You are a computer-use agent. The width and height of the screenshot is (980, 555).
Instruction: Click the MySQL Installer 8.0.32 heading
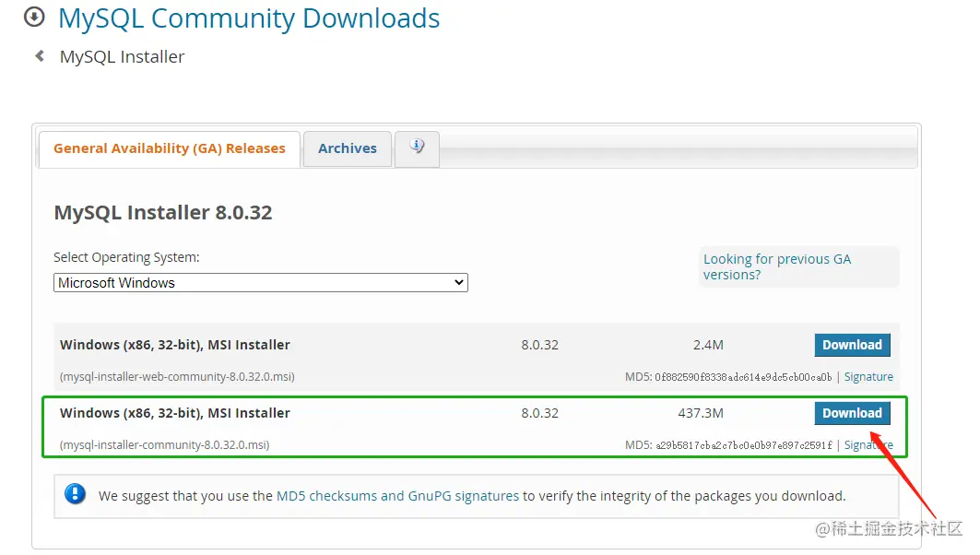pyautogui.click(x=163, y=212)
